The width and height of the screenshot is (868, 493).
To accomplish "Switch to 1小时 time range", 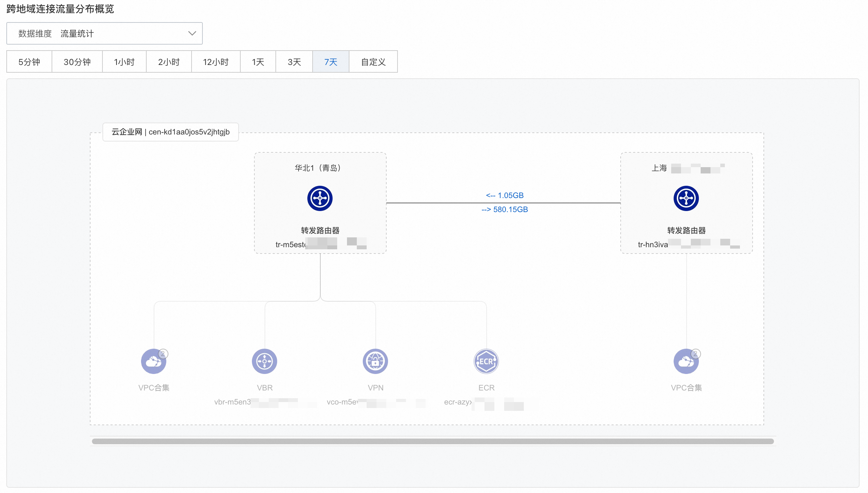I will click(124, 62).
